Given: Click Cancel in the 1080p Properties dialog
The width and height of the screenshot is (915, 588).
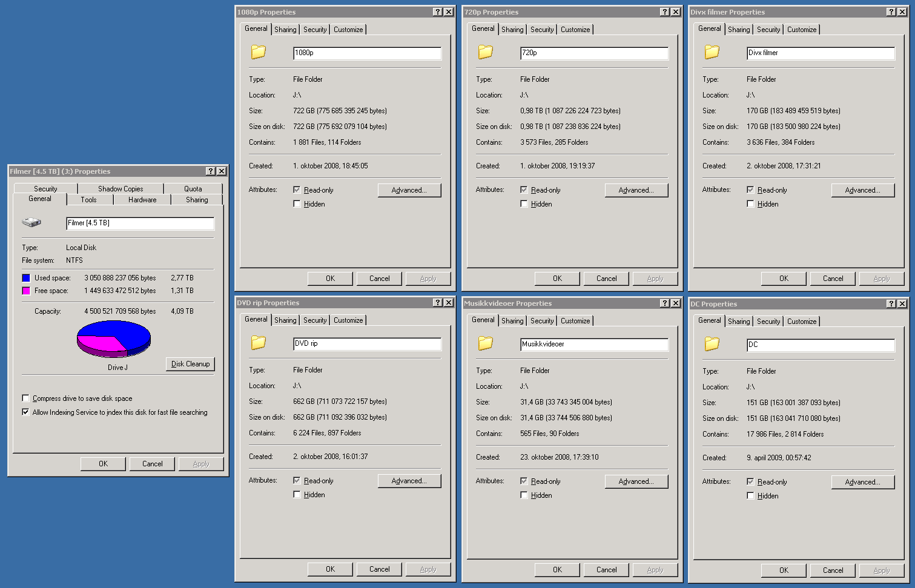Looking at the screenshot, I should [380, 279].
